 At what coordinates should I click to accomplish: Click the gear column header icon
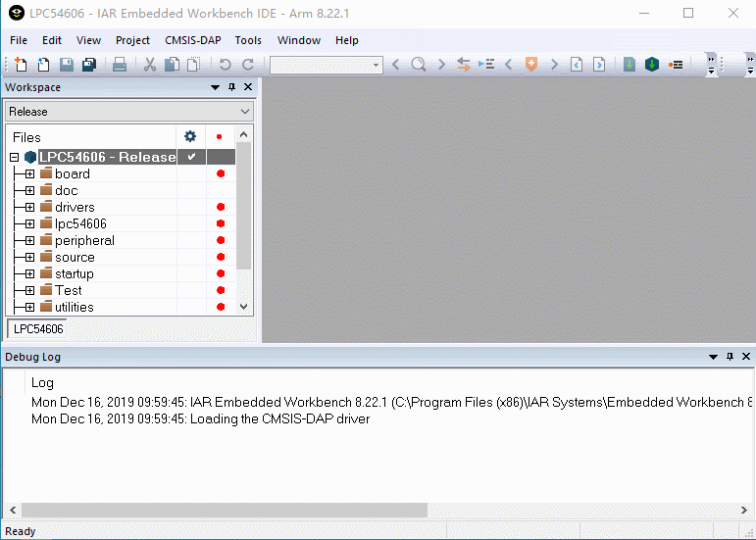(x=190, y=136)
